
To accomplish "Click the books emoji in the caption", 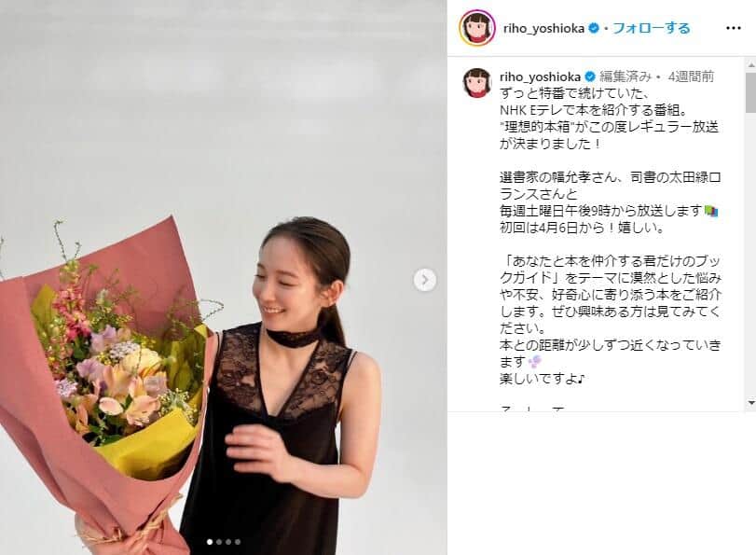I will [711, 211].
